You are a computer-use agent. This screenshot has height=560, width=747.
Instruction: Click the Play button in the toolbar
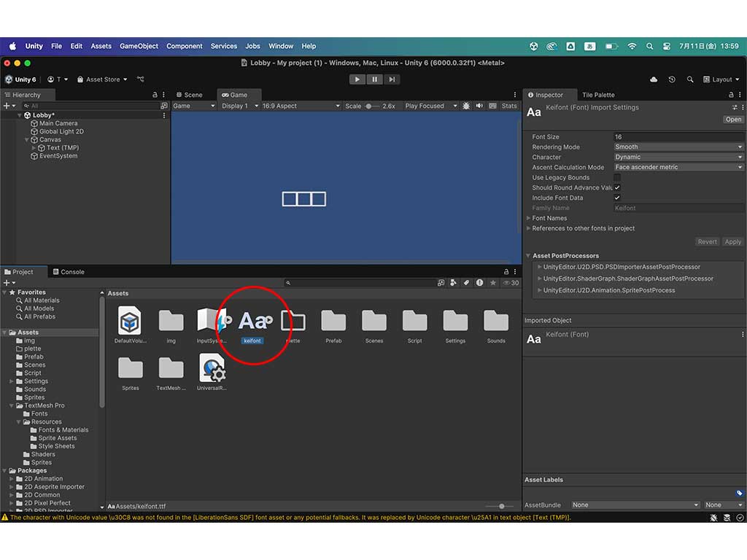click(x=357, y=79)
